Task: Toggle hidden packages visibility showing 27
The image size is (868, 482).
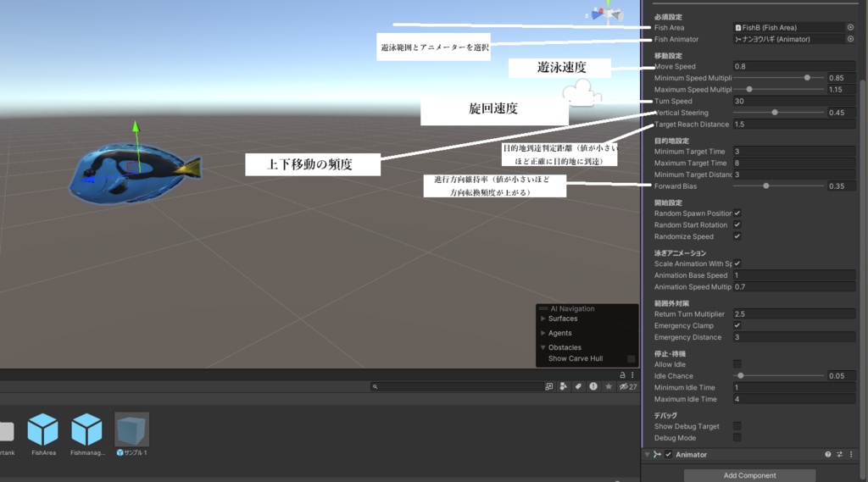Action: [628, 386]
